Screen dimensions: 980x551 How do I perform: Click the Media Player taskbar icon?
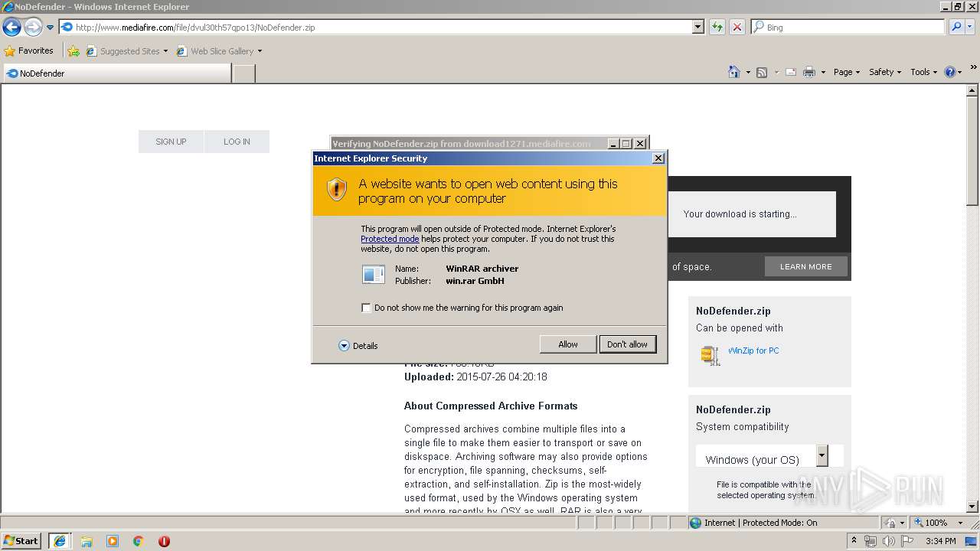point(113,541)
